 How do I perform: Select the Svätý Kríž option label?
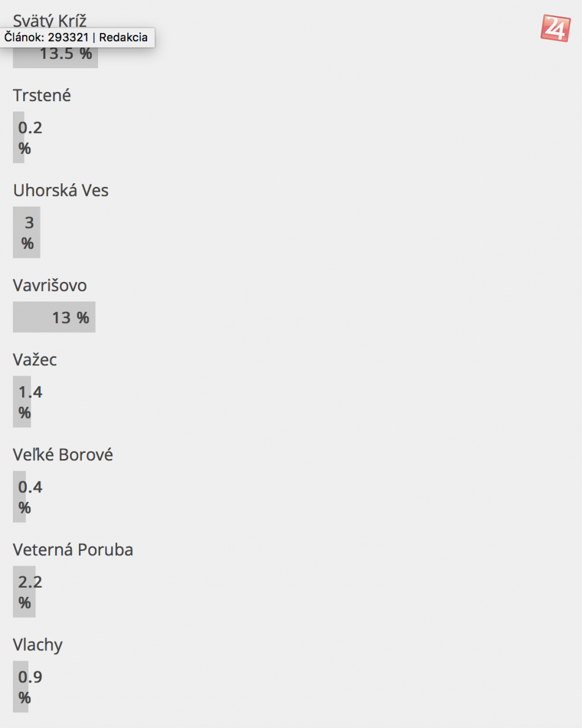pos(50,21)
